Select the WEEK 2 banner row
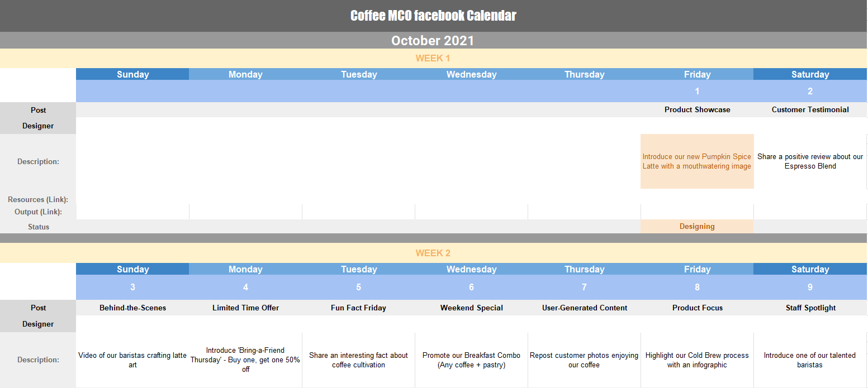868x388 pixels. pos(433,253)
